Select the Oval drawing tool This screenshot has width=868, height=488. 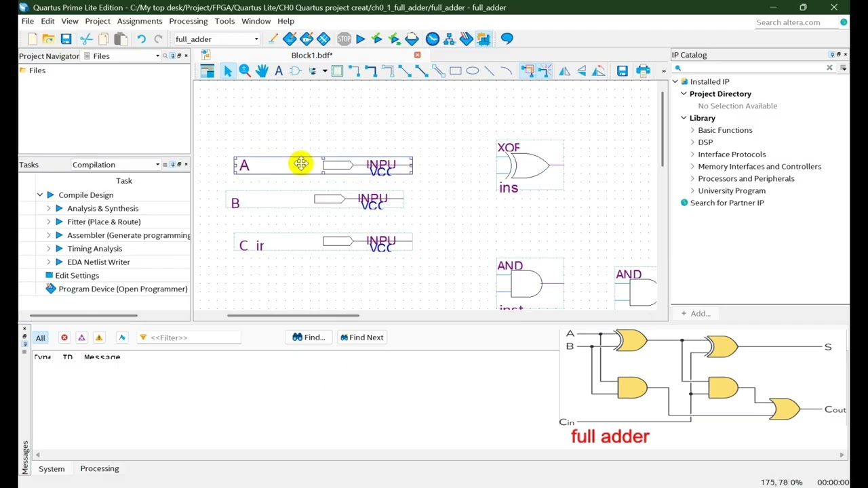473,70
